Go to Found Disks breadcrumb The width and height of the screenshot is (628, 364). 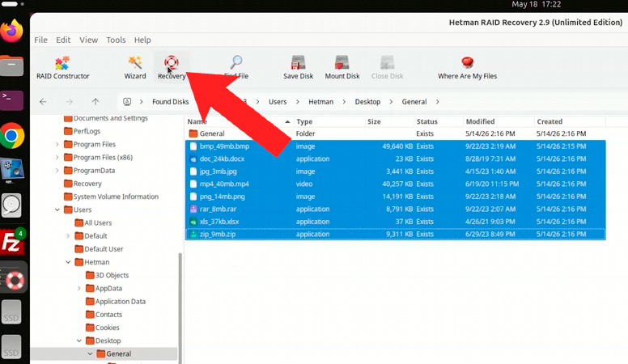tap(170, 102)
